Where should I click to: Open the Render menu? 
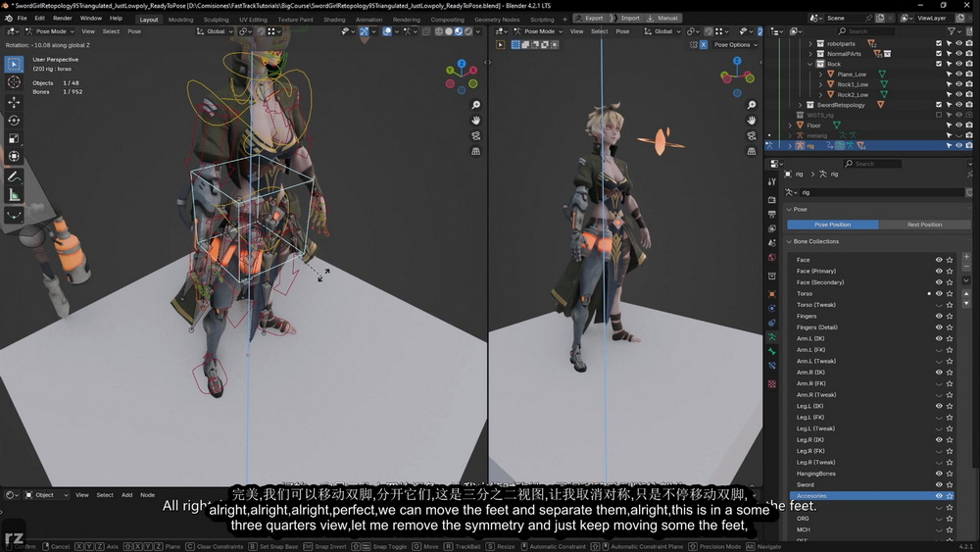tap(63, 18)
